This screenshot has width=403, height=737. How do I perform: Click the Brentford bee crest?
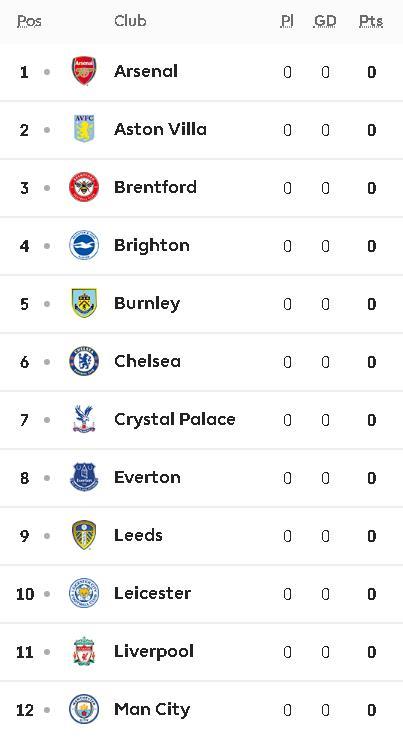click(84, 187)
